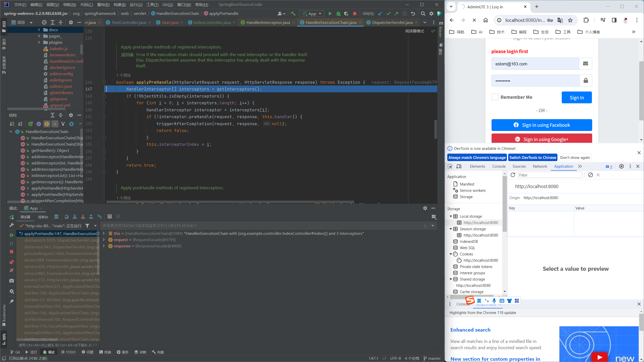
Task: Click Switch DevTools to Chinese button
Action: coord(533,157)
